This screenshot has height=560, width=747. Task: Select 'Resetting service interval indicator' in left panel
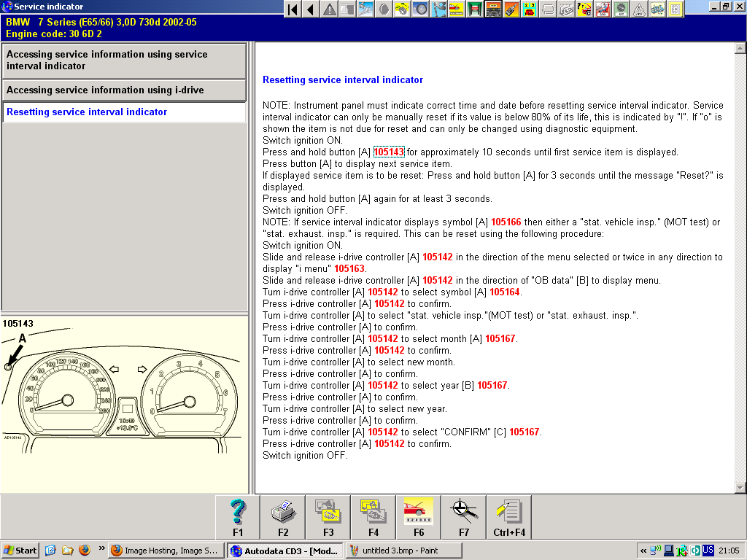pos(124,112)
